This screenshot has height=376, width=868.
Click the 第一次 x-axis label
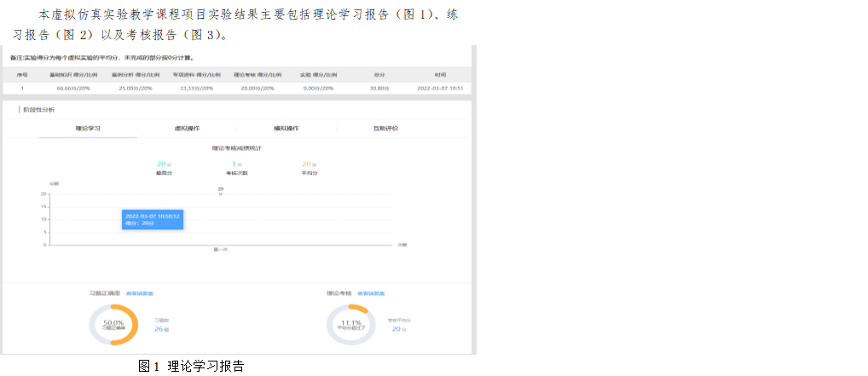(220, 250)
